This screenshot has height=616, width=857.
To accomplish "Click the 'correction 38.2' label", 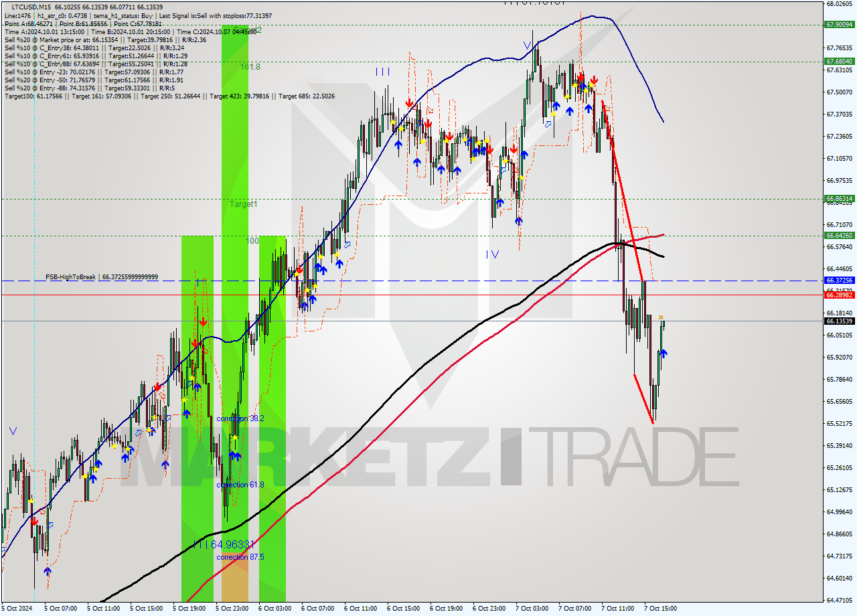I will click(240, 418).
